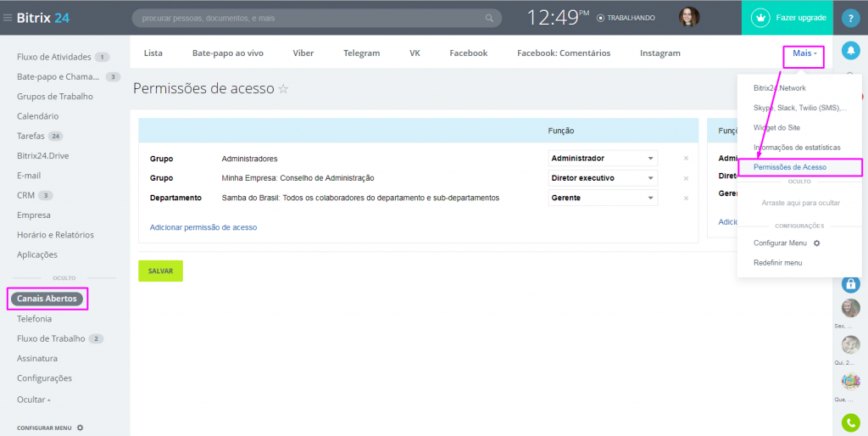This screenshot has height=436, width=868.
Task: Select Informações de estatísticas menu item
Action: [797, 148]
